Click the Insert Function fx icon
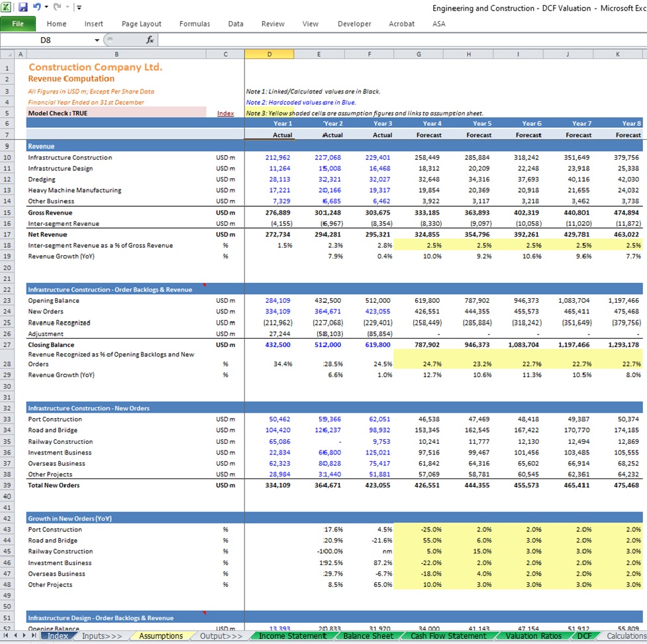Image resolution: width=647 pixels, height=644 pixels. [150, 40]
